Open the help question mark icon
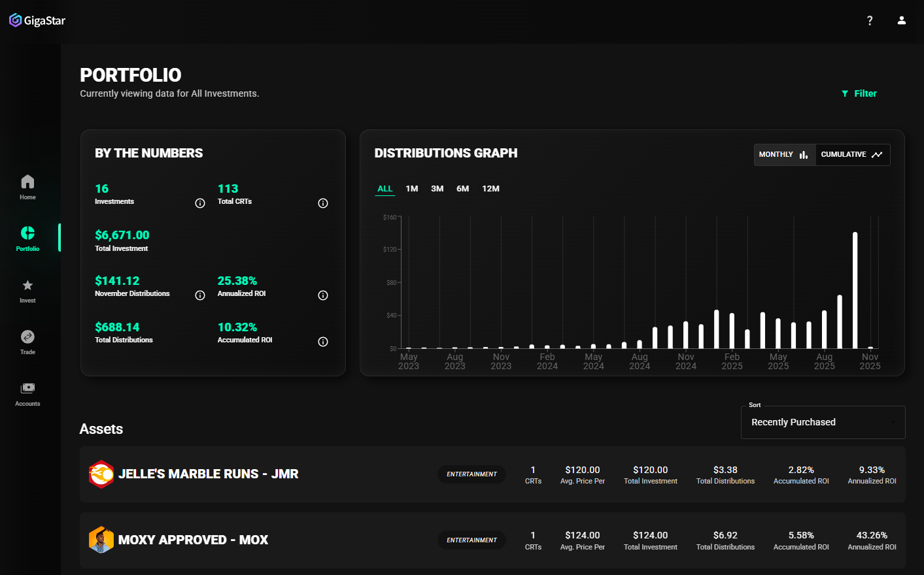Screen dimensions: 924x575 (x=870, y=20)
